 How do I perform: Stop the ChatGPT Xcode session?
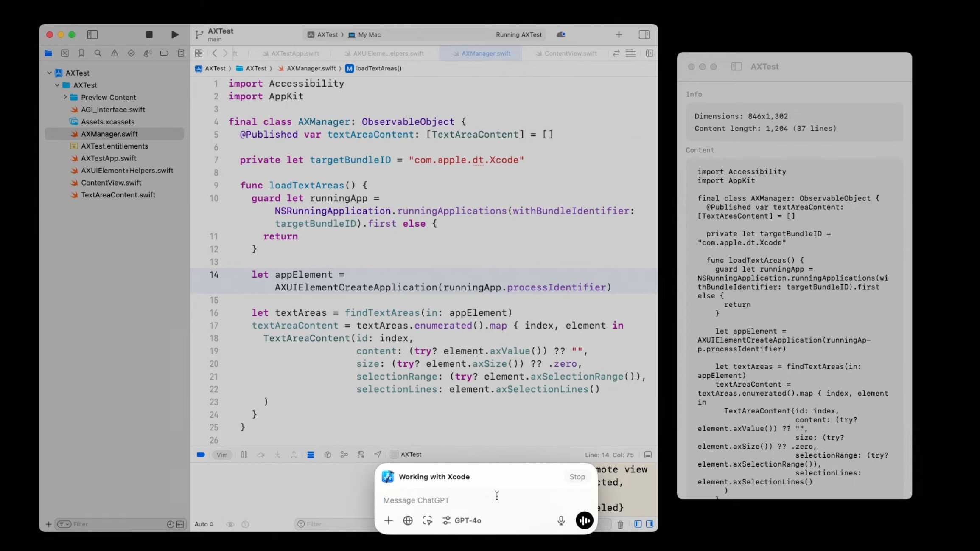(577, 477)
